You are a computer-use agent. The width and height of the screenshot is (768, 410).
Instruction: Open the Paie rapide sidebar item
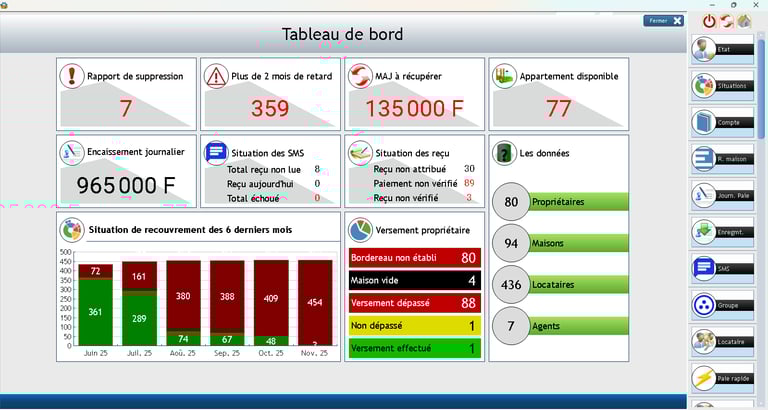[x=722, y=378]
